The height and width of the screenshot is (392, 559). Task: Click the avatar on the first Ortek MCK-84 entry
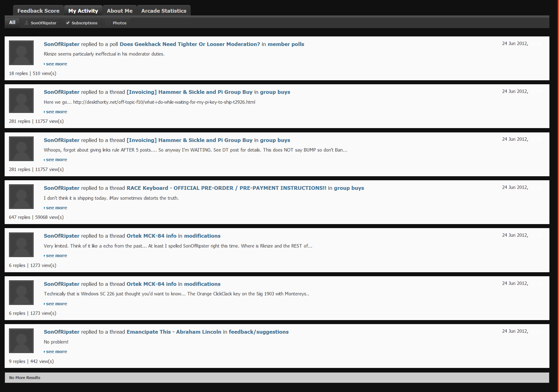[21, 245]
